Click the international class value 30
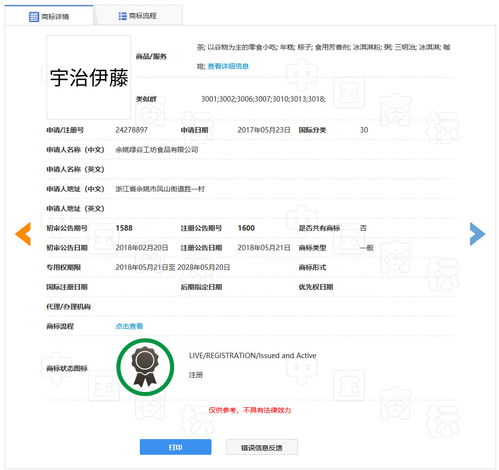The height and width of the screenshot is (470, 499). pyautogui.click(x=364, y=130)
